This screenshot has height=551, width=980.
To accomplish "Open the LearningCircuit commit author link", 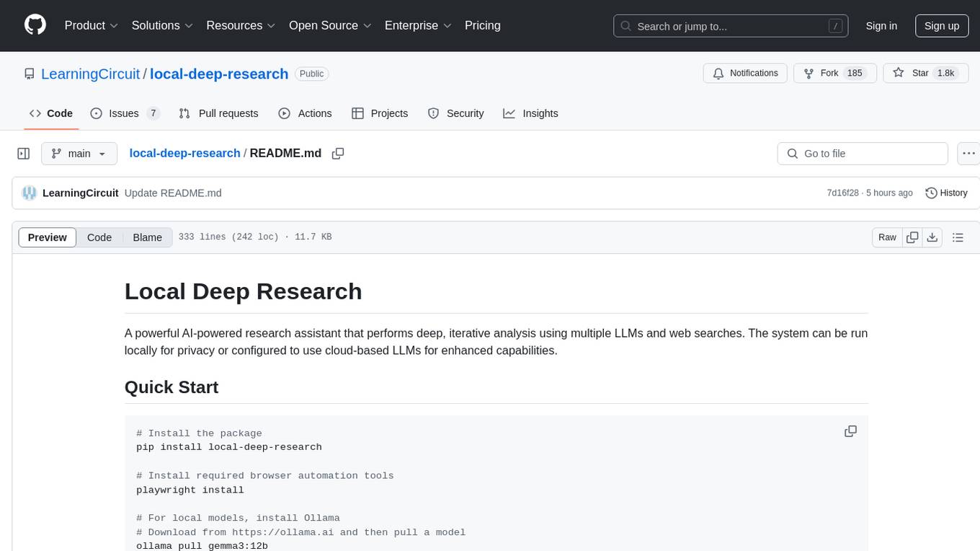I will [81, 193].
